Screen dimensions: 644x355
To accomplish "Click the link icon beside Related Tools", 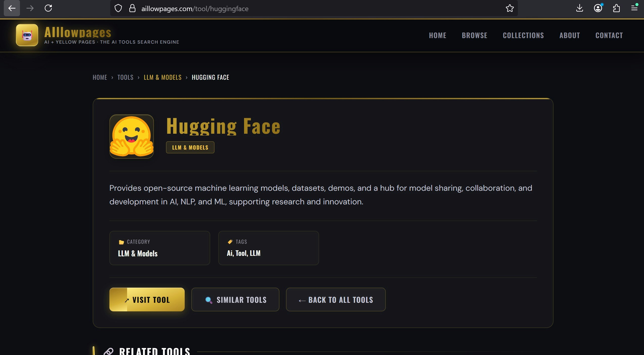I will [109, 351].
